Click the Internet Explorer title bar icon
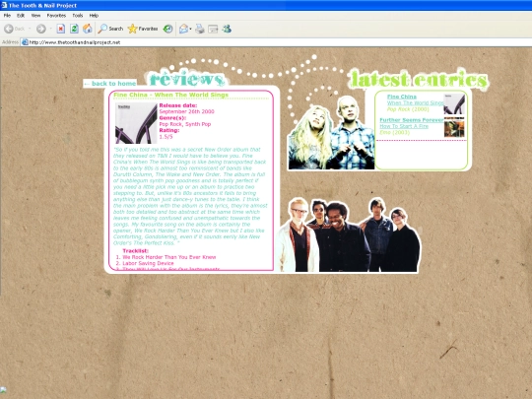Screen dimensions: 532x399 tap(4, 5)
